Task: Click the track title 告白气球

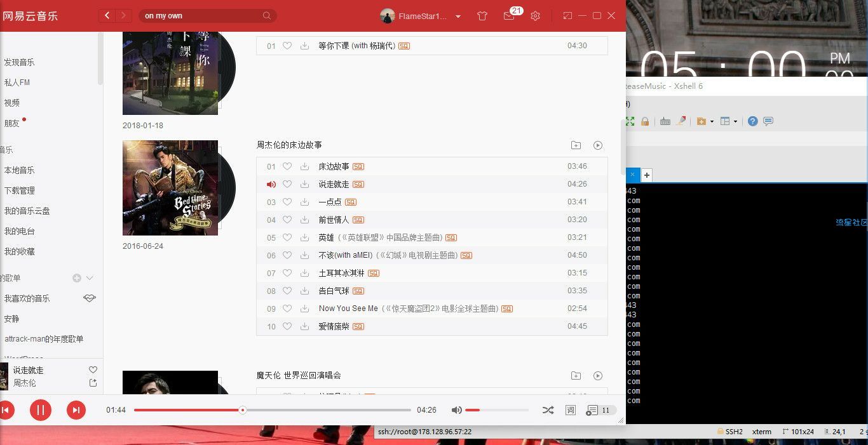Action: click(334, 291)
